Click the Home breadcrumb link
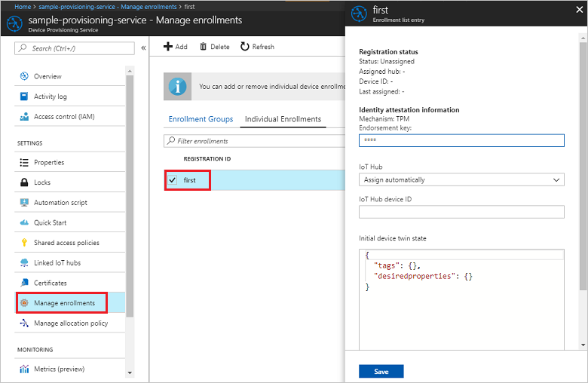This screenshot has height=383, width=588. coord(23,6)
